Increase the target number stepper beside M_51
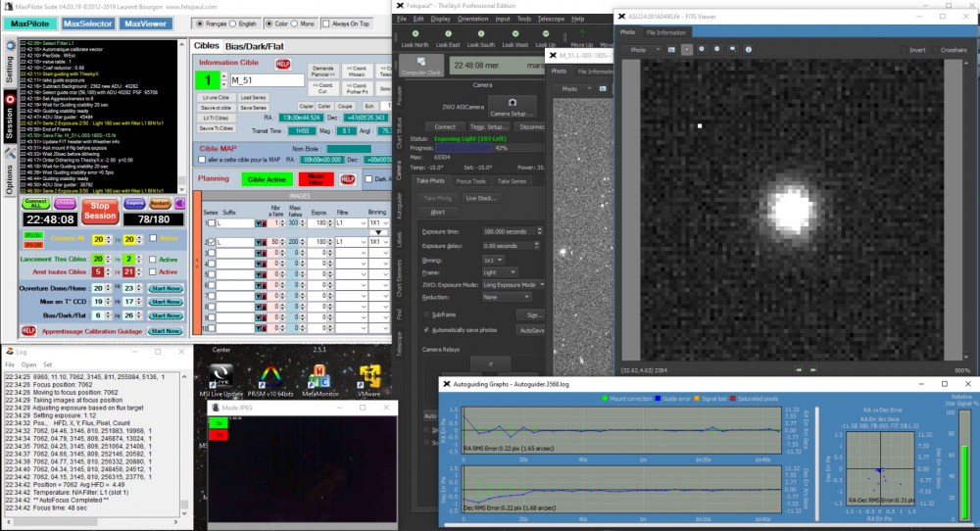 [x=223, y=76]
